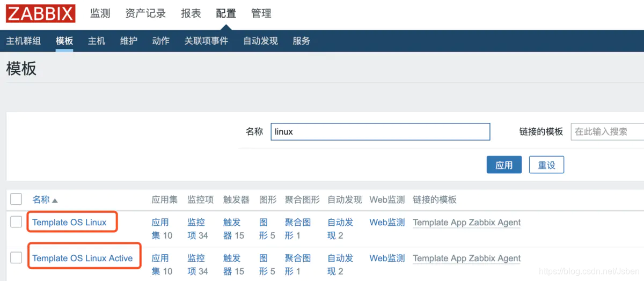Open 聚合图形 1 of Template OS Linux

(298, 228)
